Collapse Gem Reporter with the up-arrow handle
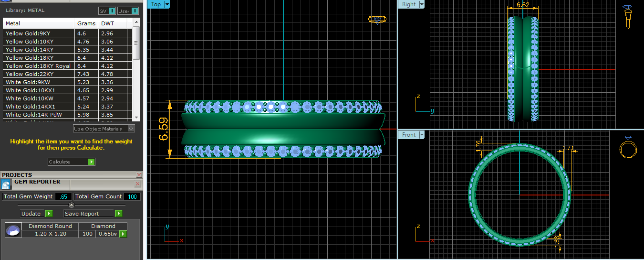Image resolution: width=644 pixels, height=260 pixels. pyautogui.click(x=72, y=205)
